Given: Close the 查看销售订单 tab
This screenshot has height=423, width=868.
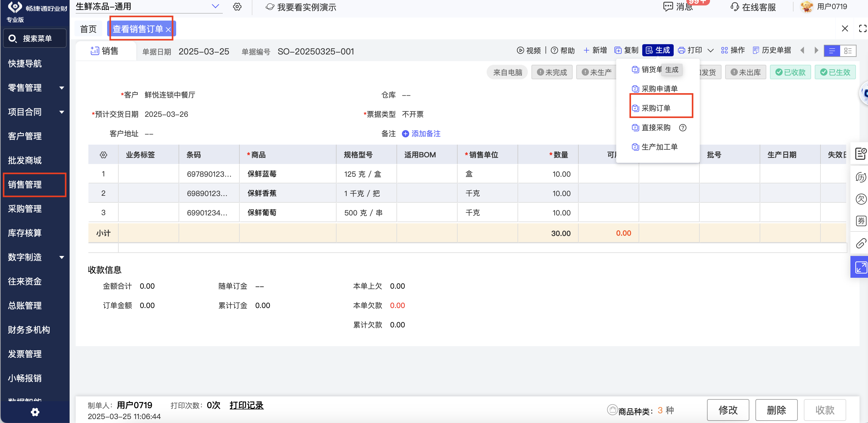Looking at the screenshot, I should [168, 30].
